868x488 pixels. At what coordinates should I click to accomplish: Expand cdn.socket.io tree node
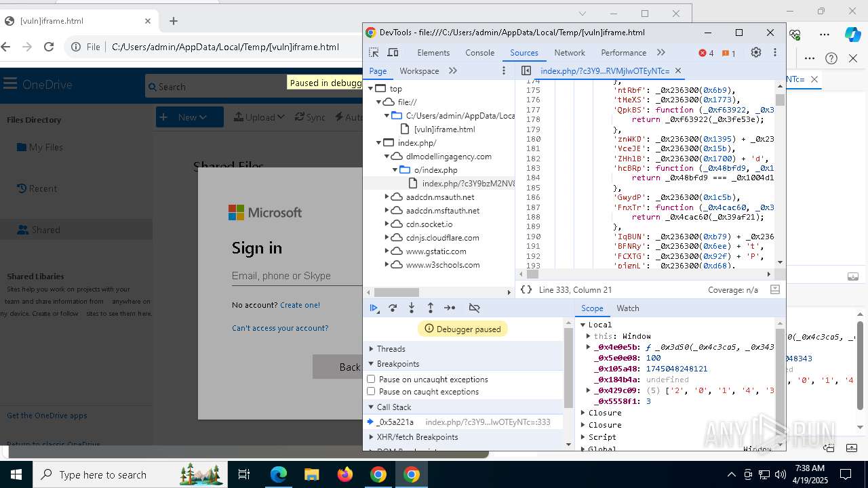coord(387,224)
